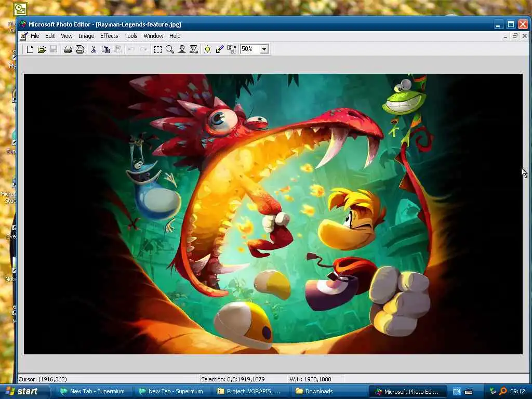Click the EN language indicator
This screenshot has height=399, width=532.
click(x=457, y=392)
